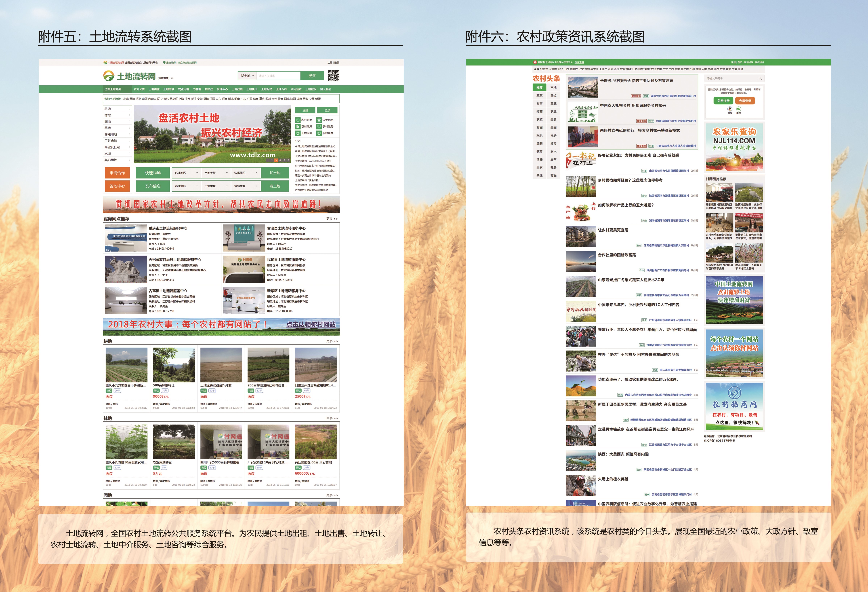Screen dimensions: 868x592
Task: Open 古浪县土地流转服务中心 listing title
Action: point(286,229)
